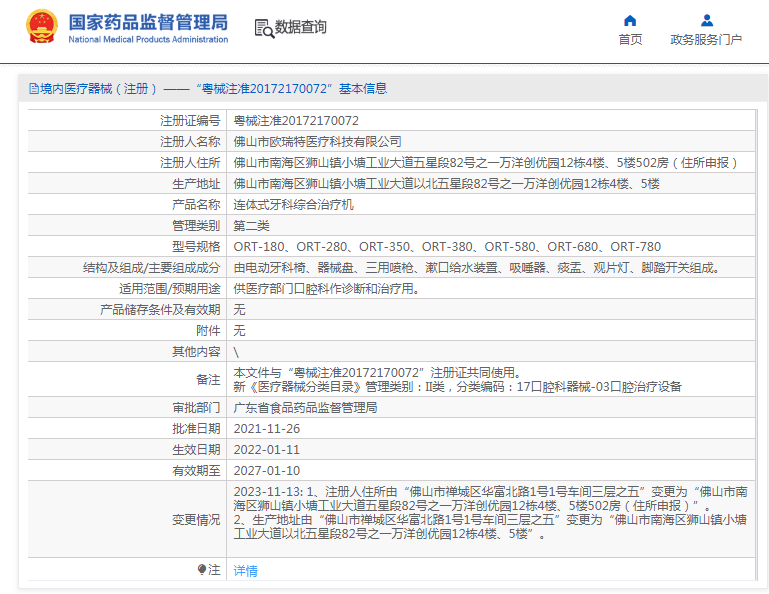Viewport: 769px width, 594px height.
Task: Click the 备注 label
Action: [x=208, y=380]
